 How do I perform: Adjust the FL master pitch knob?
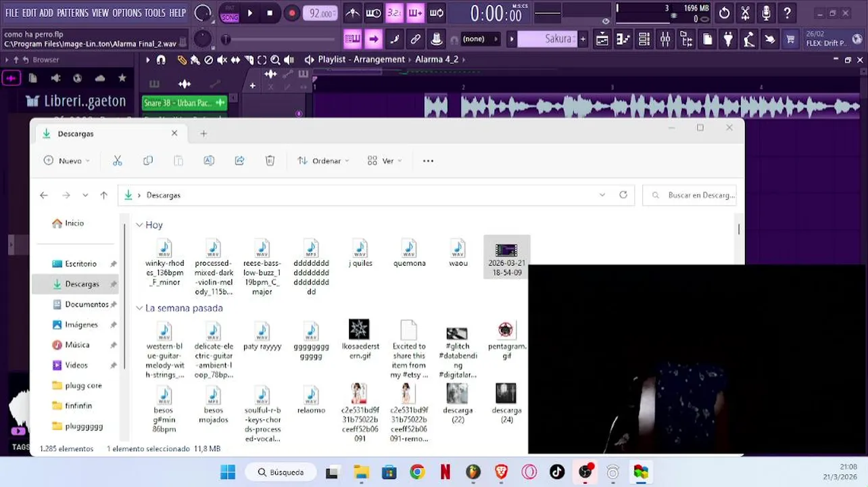click(203, 39)
